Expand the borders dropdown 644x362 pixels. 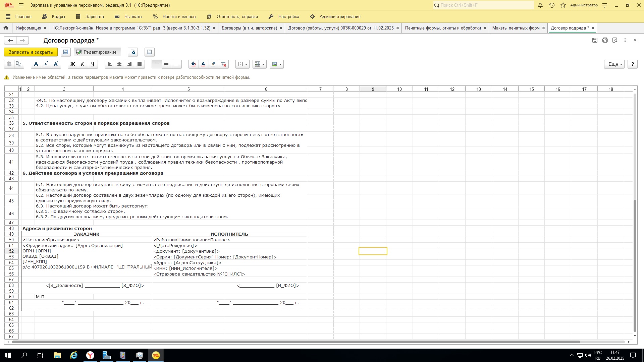(243, 64)
